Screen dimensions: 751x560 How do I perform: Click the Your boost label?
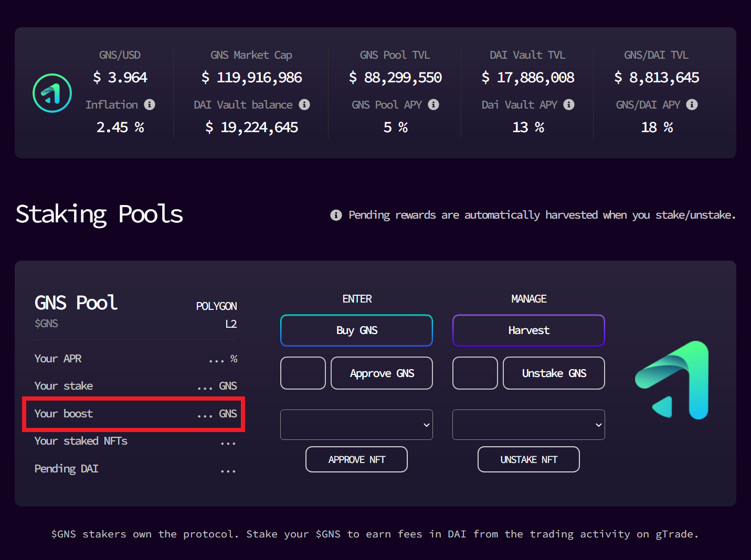click(64, 414)
